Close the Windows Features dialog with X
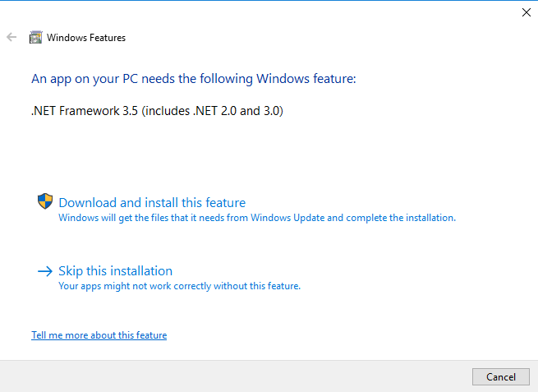Image resolution: width=538 pixels, height=392 pixels. pyautogui.click(x=526, y=12)
